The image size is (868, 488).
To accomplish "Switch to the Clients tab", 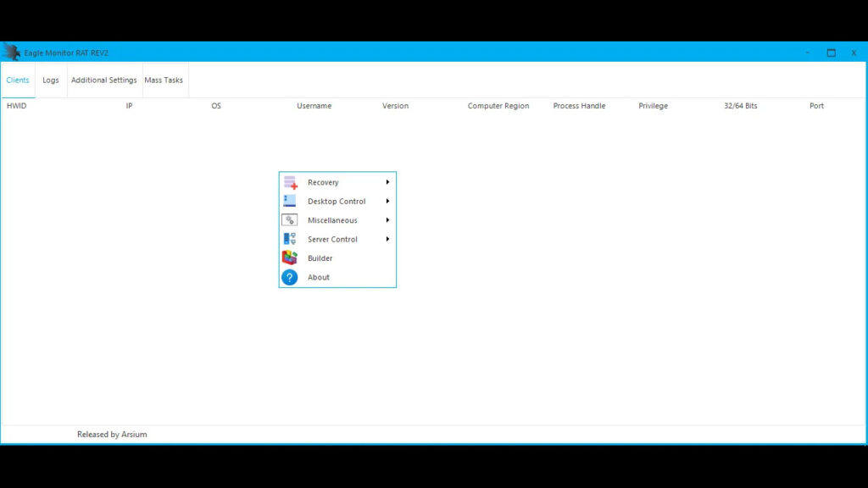I will pyautogui.click(x=18, y=80).
